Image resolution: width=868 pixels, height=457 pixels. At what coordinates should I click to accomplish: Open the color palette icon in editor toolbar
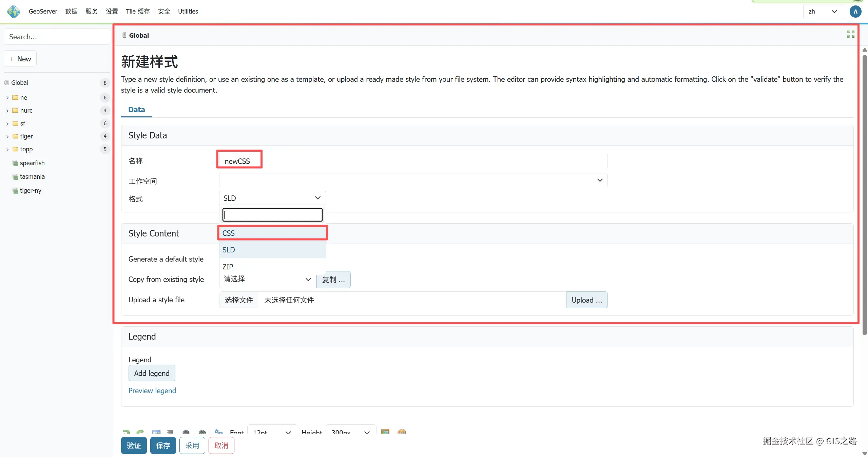(401, 432)
